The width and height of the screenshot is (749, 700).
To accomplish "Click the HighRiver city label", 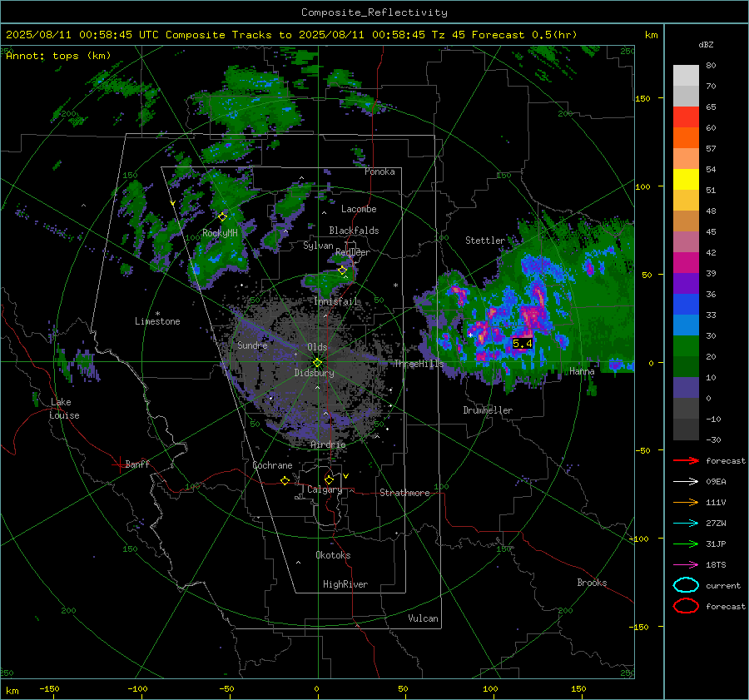I will (x=345, y=584).
